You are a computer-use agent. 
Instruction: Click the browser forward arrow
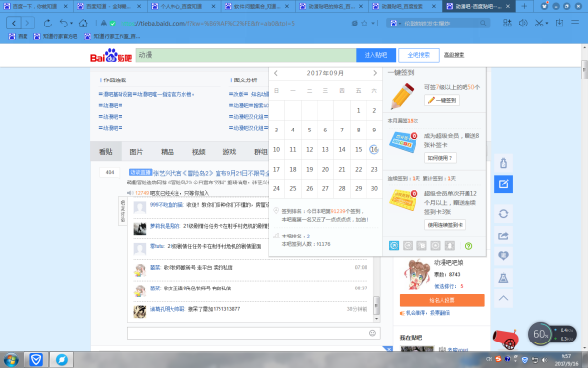pos(27,23)
